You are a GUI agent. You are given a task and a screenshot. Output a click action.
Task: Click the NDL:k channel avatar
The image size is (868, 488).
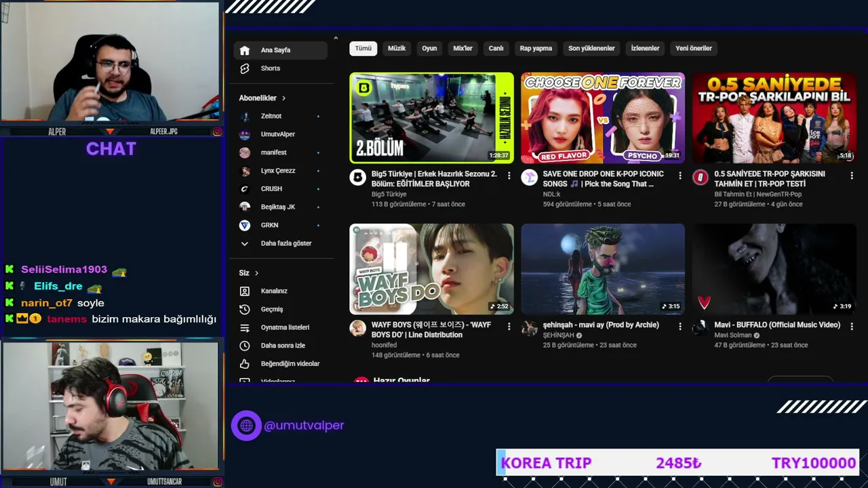529,178
